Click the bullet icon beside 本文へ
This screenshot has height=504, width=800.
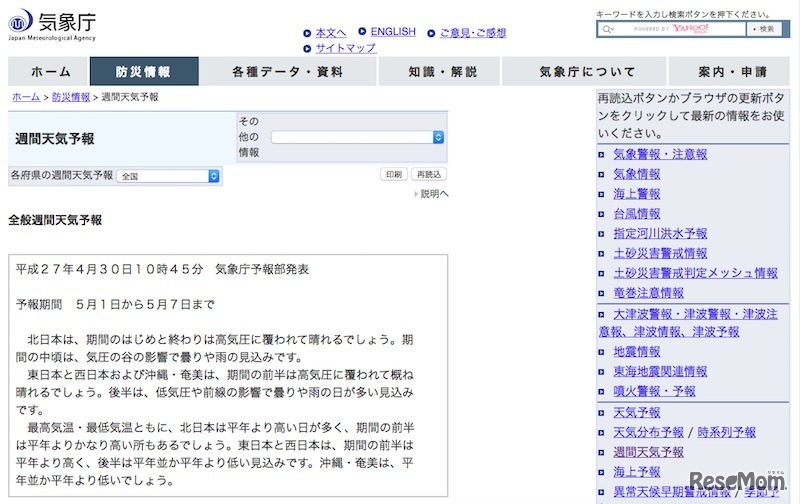click(307, 34)
